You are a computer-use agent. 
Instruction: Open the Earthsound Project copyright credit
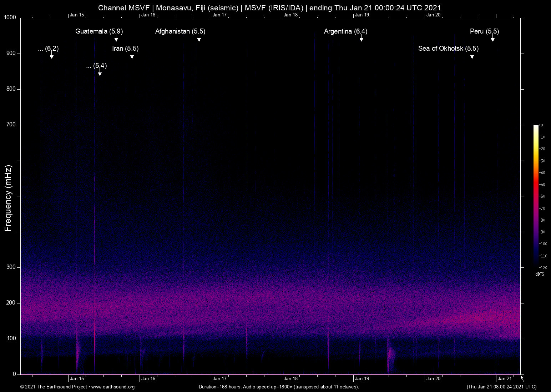point(77,387)
